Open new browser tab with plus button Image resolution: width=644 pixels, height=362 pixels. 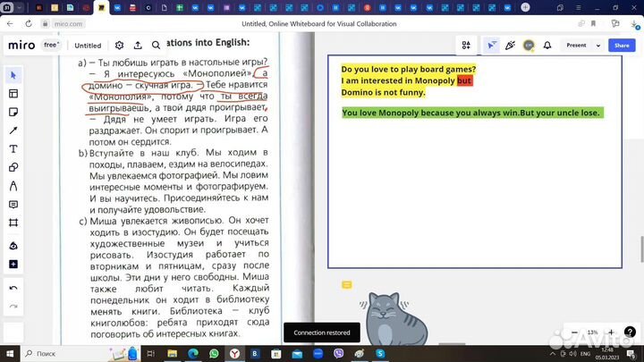click(525, 7)
